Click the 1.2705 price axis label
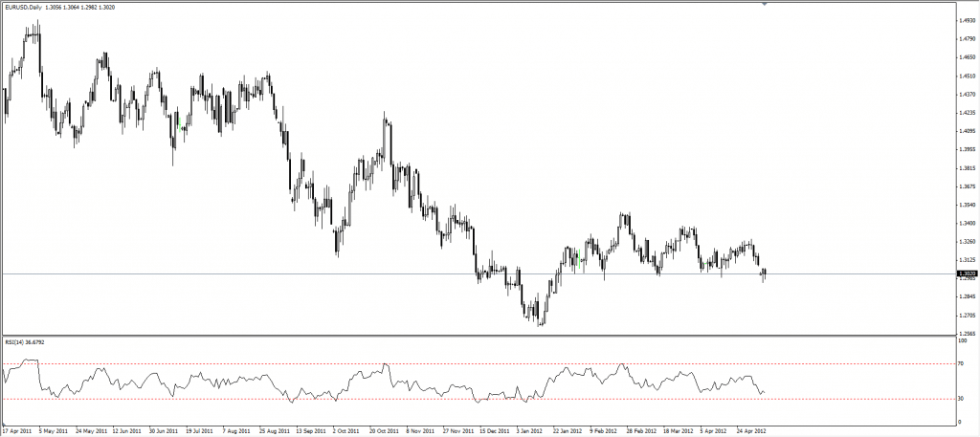Viewport: 980px width, 437px height. click(967, 316)
